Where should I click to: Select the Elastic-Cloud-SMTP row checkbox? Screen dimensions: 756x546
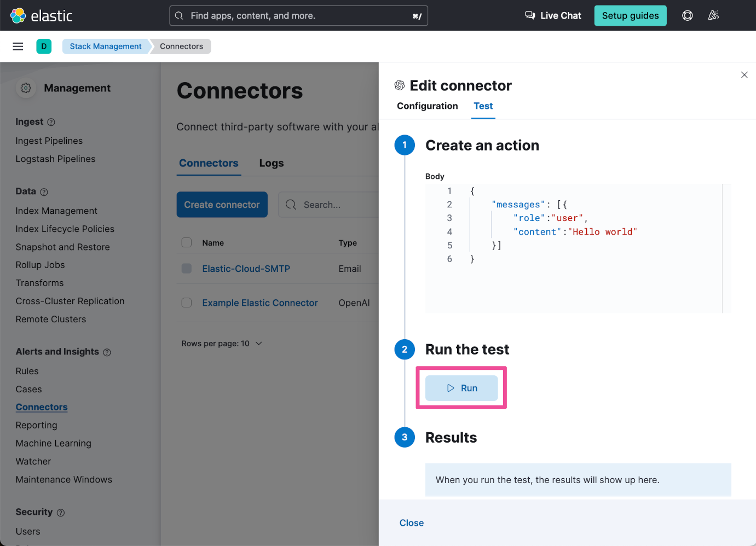pyautogui.click(x=187, y=269)
